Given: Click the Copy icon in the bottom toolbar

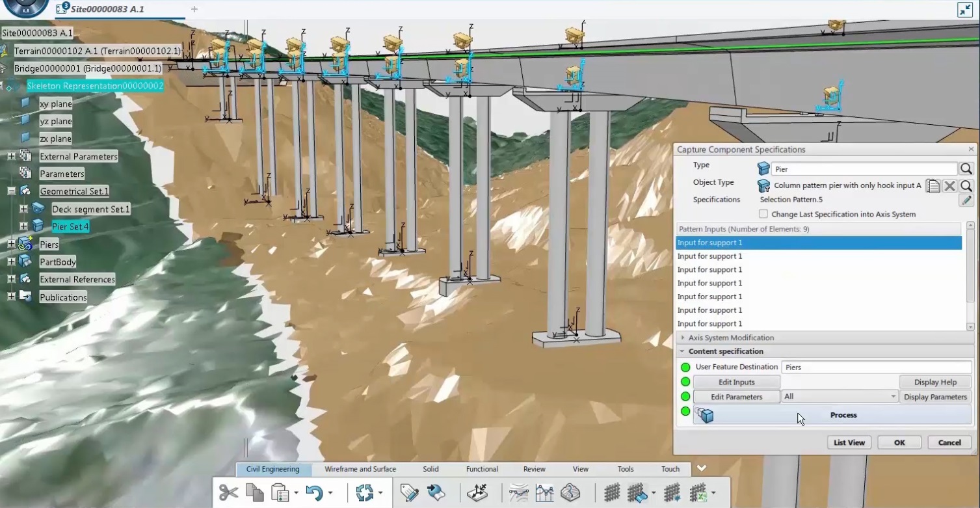Looking at the screenshot, I should [254, 492].
